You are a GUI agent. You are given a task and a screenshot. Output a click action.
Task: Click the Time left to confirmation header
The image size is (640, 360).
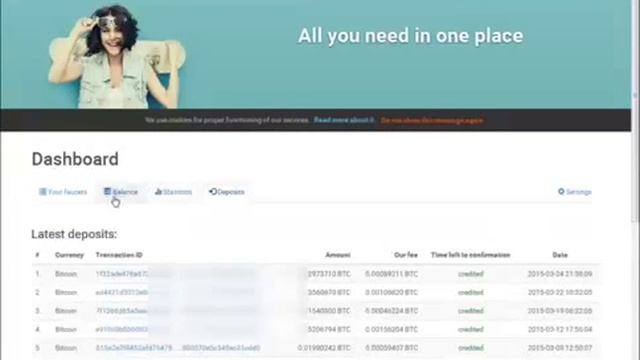(471, 255)
